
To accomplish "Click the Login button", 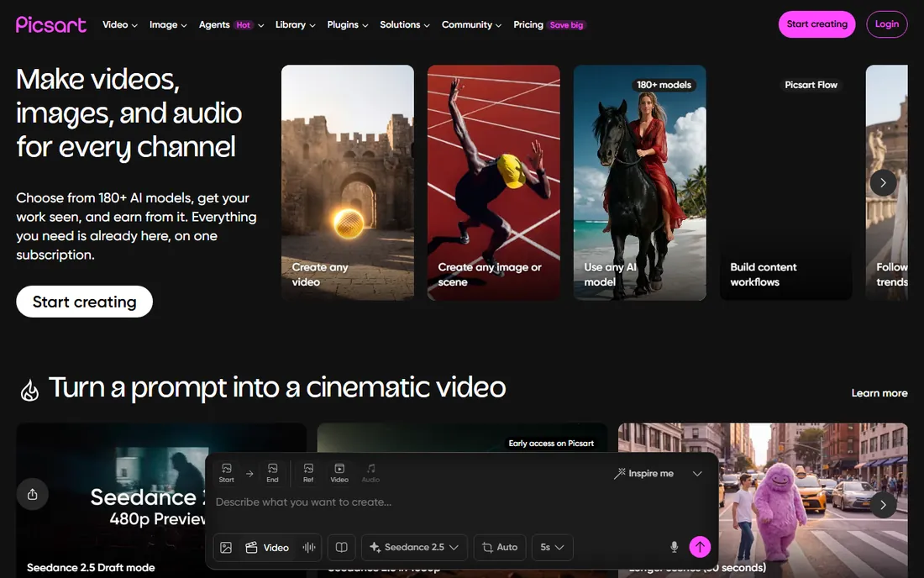I will point(886,24).
